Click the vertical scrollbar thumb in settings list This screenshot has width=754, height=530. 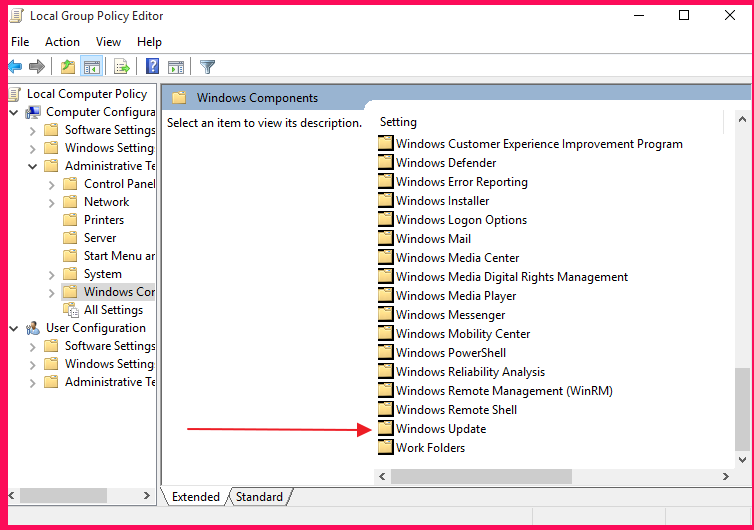(x=741, y=408)
